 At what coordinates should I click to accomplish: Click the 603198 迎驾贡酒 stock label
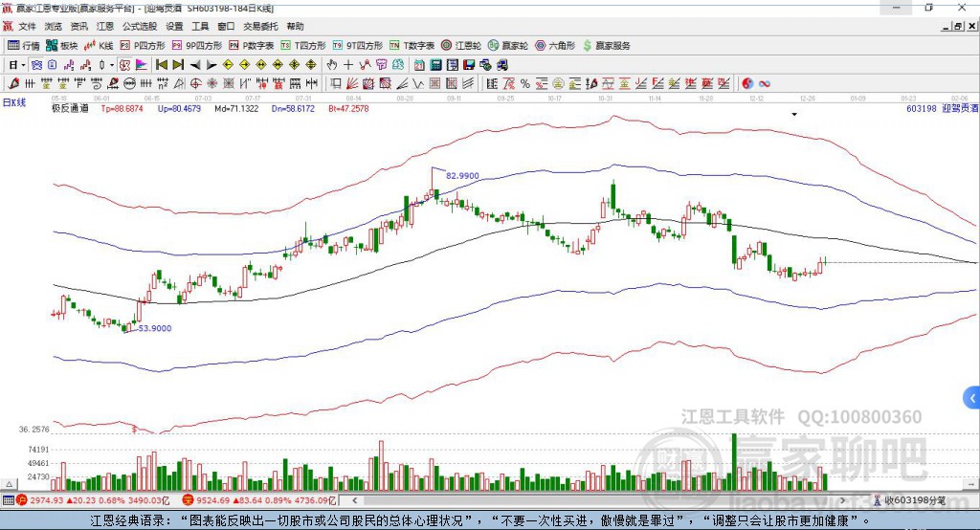click(x=943, y=108)
